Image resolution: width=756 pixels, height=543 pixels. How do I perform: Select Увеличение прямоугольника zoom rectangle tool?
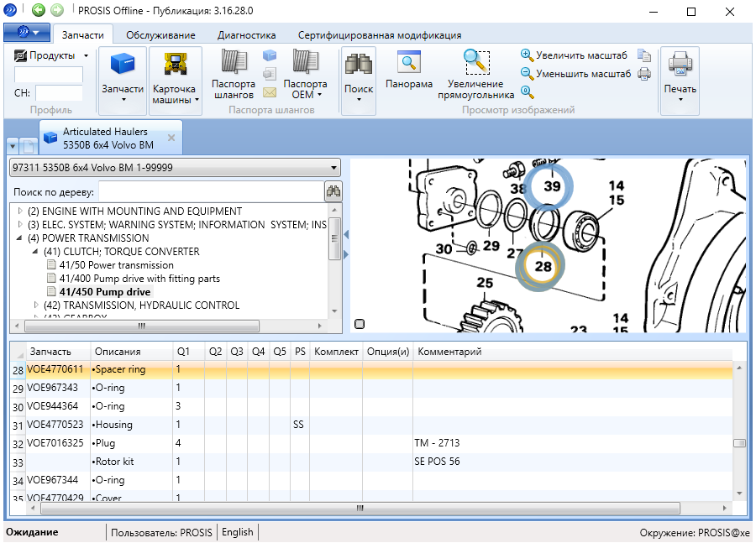point(476,76)
